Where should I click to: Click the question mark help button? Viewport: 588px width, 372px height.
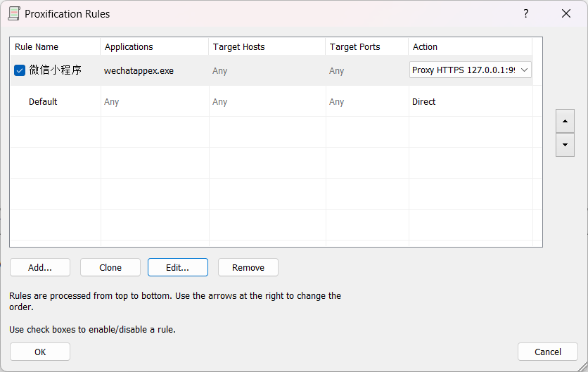(x=525, y=13)
